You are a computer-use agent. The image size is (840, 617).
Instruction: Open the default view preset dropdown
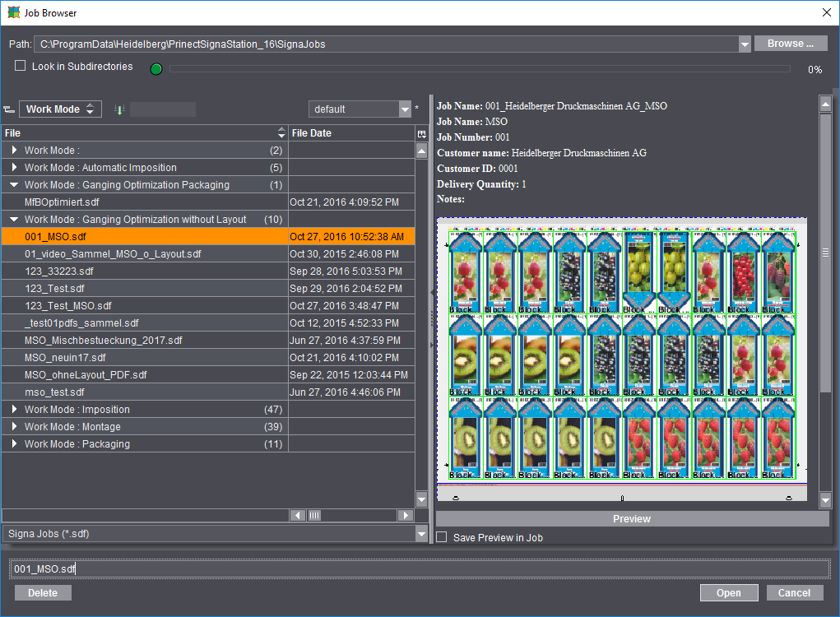[404, 109]
